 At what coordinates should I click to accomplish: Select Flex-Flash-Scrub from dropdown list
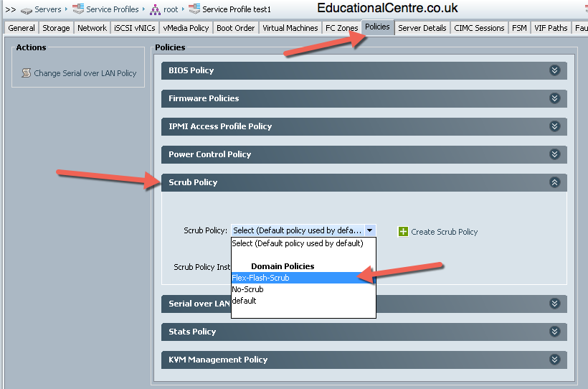(x=303, y=278)
